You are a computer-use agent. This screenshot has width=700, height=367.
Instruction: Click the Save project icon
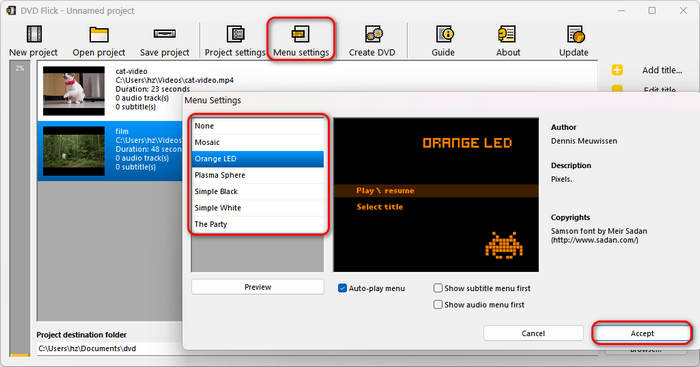click(x=164, y=34)
